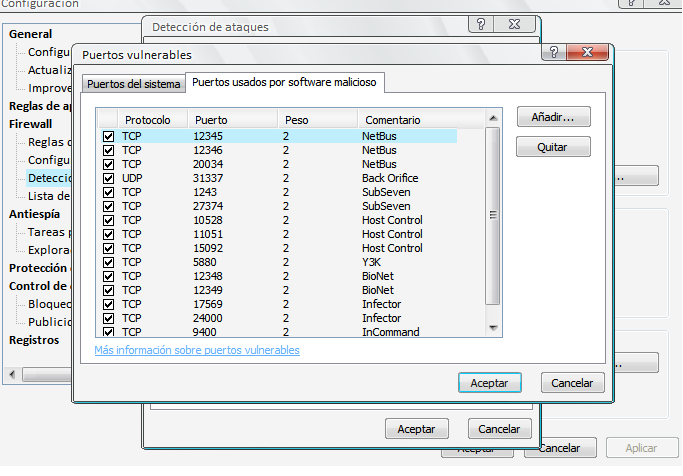The width and height of the screenshot is (683, 476).
Task: Toggle checkbox for TCP 17569 Infector
Action: point(108,304)
